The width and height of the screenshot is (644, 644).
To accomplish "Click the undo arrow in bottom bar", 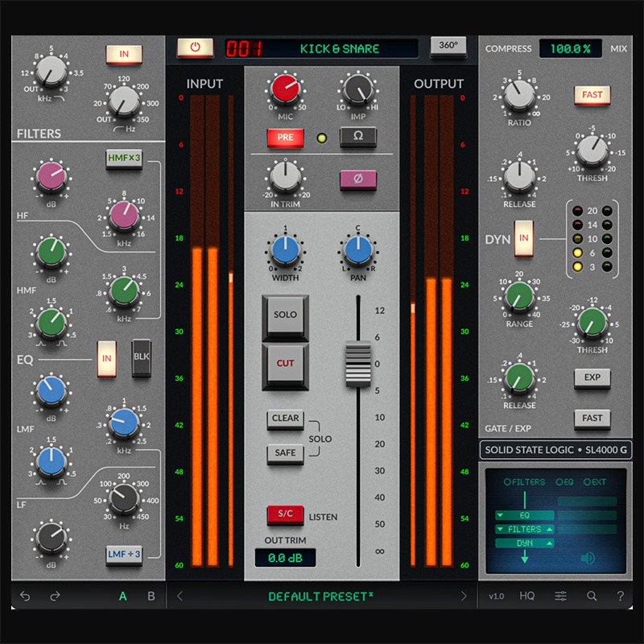I will click(26, 596).
